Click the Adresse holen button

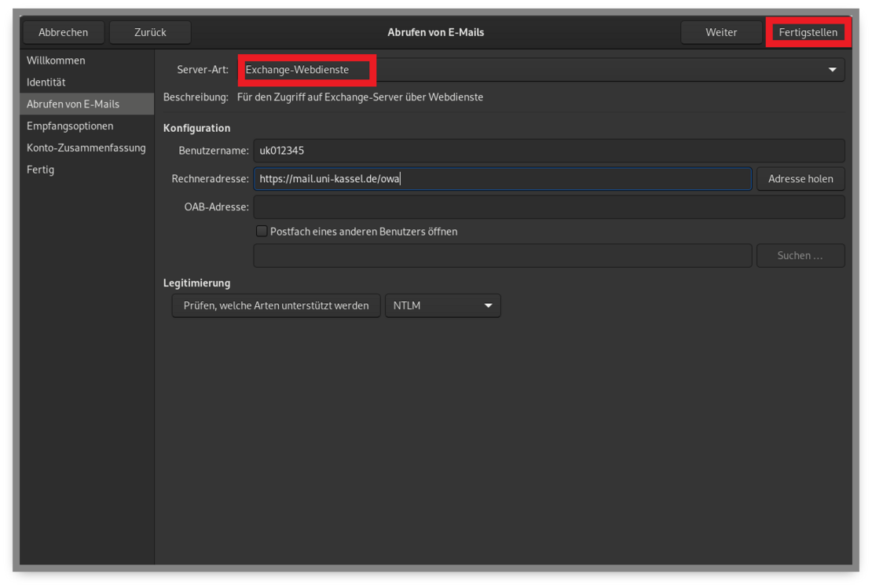[801, 179]
